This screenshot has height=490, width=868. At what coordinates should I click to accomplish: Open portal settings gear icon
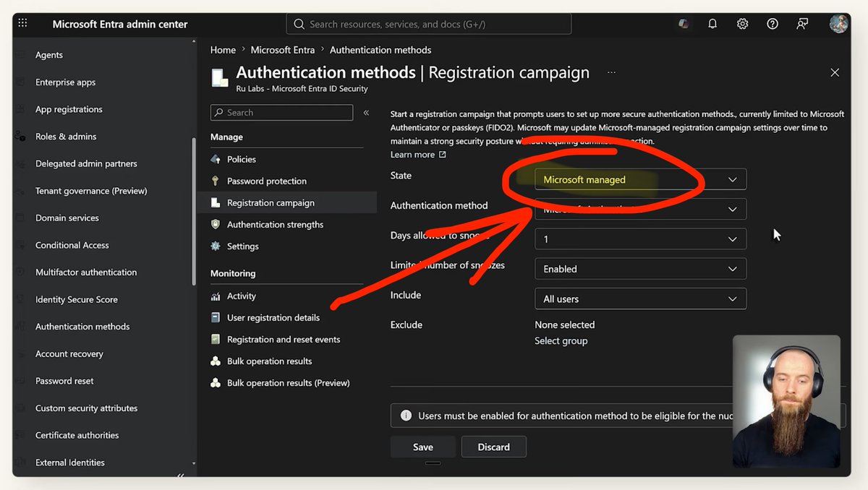click(x=742, y=24)
